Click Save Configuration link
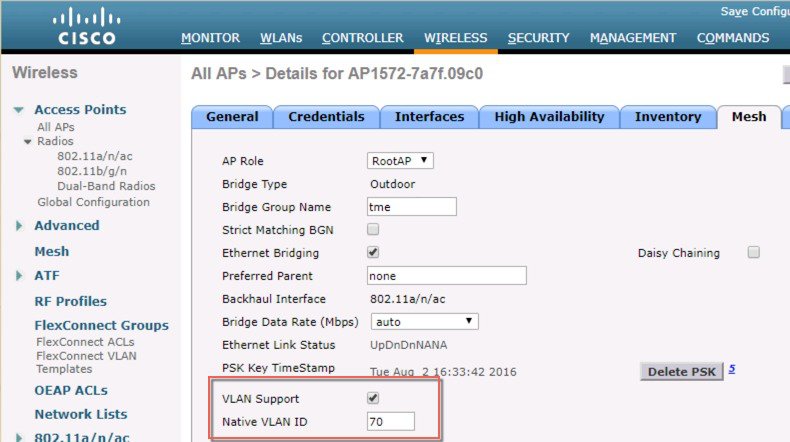Screen dimensions: 790x442 (x=755, y=11)
